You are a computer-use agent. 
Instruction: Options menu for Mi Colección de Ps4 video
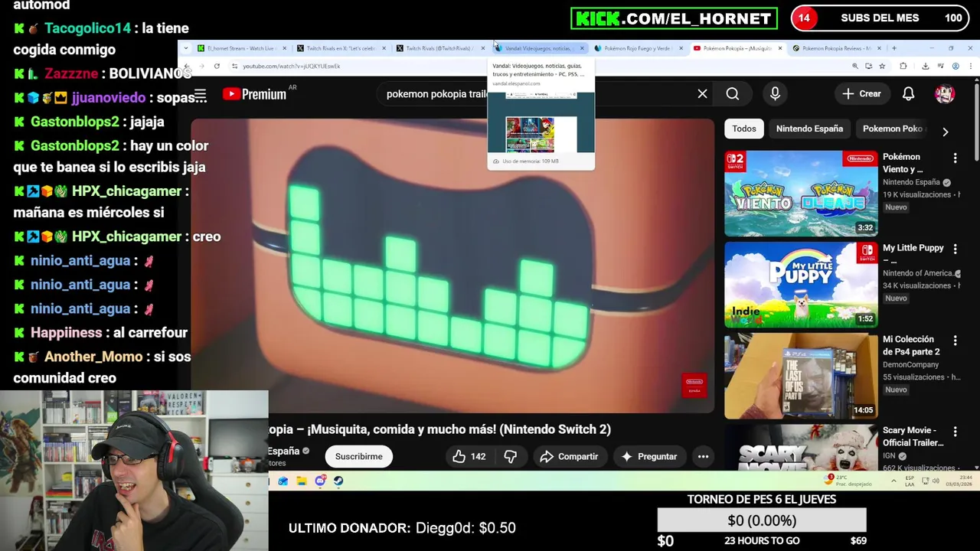(x=955, y=340)
